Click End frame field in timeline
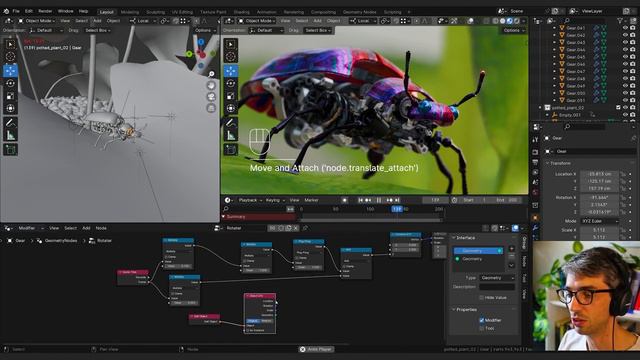 507,200
